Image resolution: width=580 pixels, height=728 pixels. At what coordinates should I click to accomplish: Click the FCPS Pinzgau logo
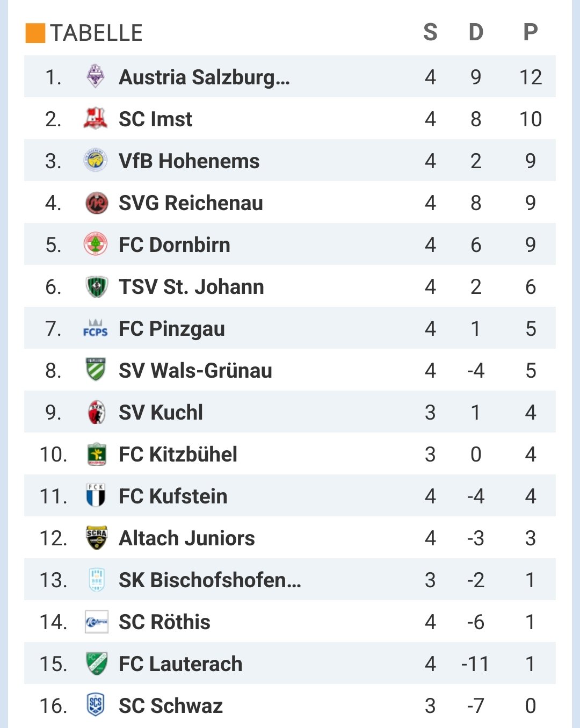(x=96, y=328)
